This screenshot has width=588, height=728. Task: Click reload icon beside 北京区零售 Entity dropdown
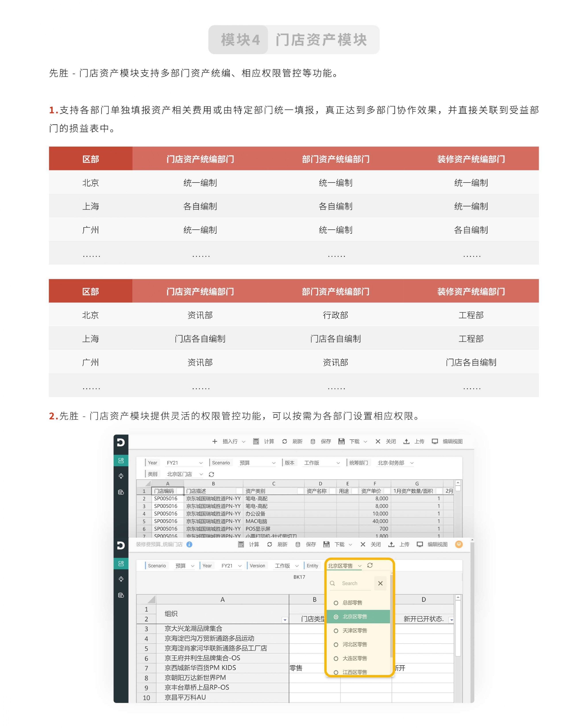(370, 565)
